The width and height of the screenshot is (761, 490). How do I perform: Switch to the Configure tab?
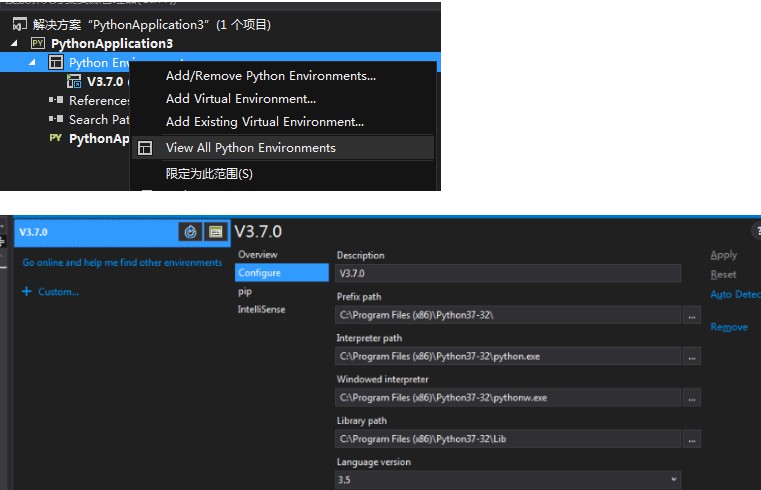[x=281, y=273]
